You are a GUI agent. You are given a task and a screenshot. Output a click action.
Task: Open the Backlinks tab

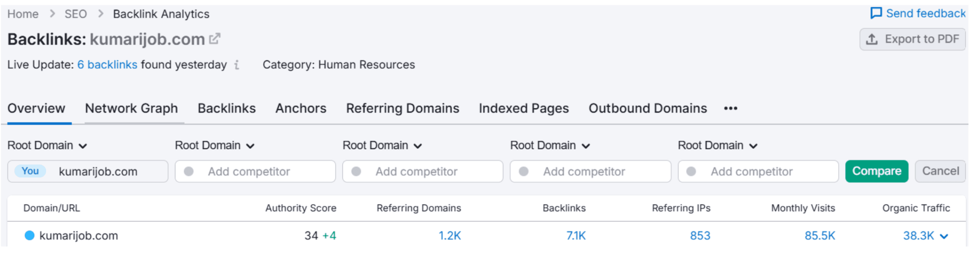227,108
